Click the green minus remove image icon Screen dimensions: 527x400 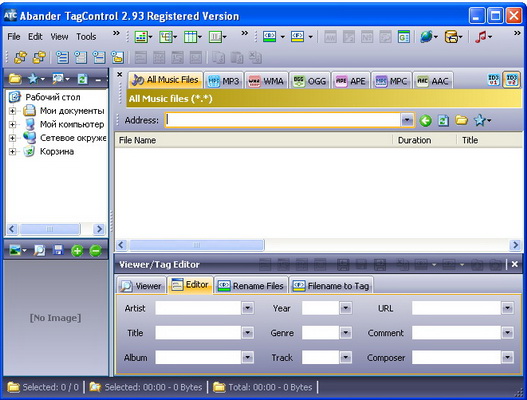[96, 251]
